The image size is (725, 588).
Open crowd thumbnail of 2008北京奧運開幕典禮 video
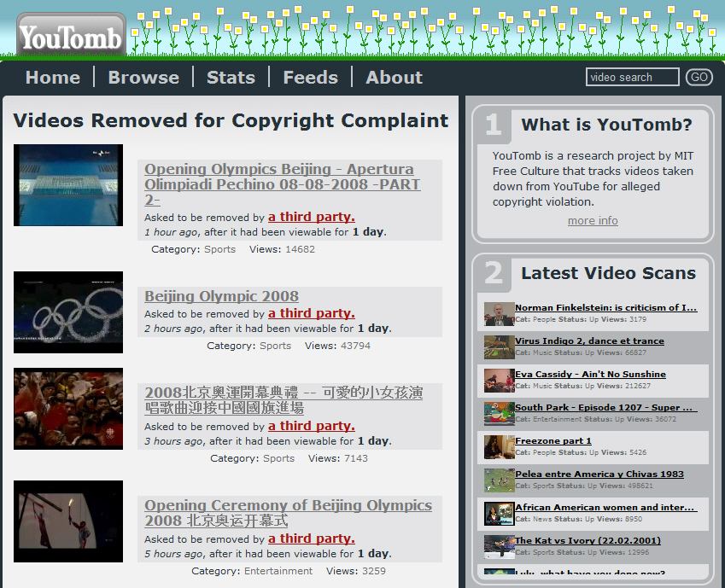[x=68, y=409]
